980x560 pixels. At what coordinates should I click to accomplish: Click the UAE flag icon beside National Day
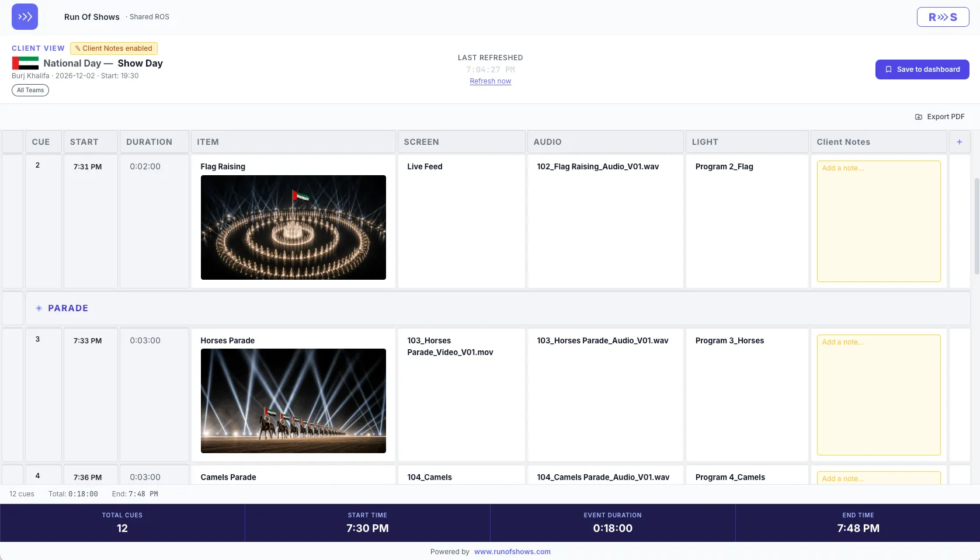tap(25, 63)
